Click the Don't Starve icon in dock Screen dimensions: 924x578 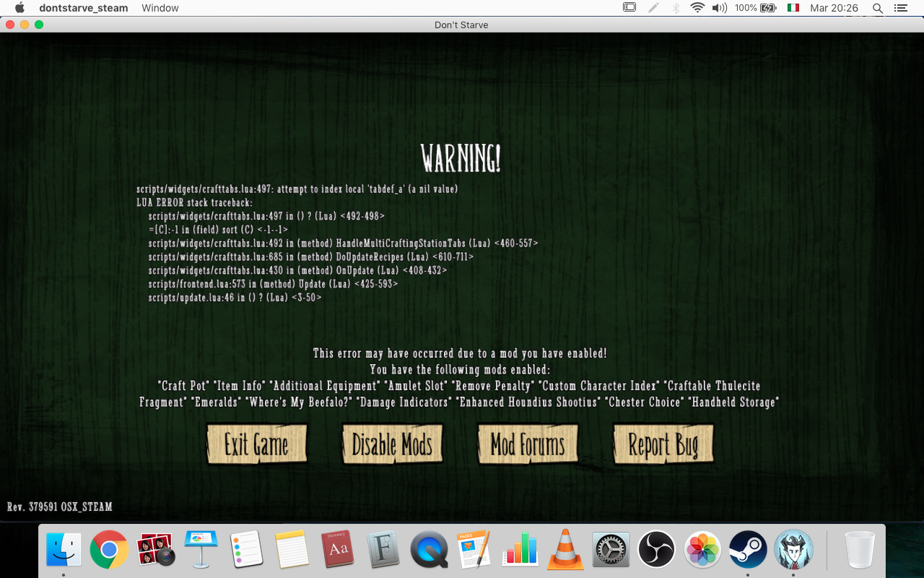coord(793,549)
